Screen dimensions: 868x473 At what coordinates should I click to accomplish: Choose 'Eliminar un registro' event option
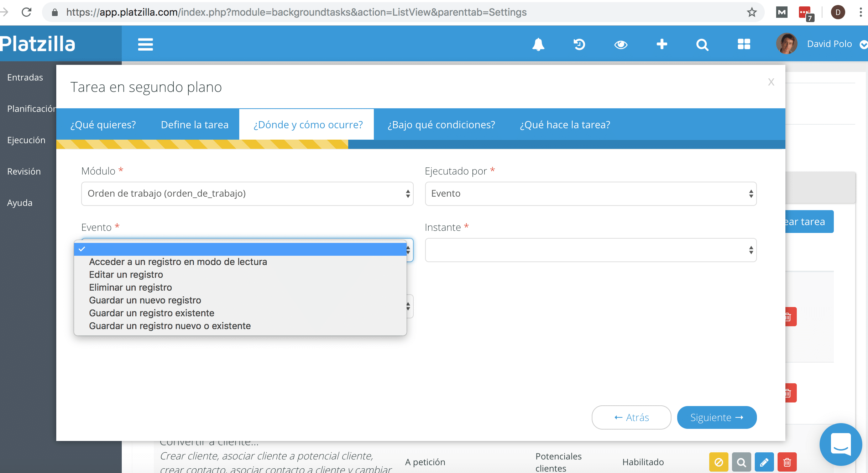[130, 287]
